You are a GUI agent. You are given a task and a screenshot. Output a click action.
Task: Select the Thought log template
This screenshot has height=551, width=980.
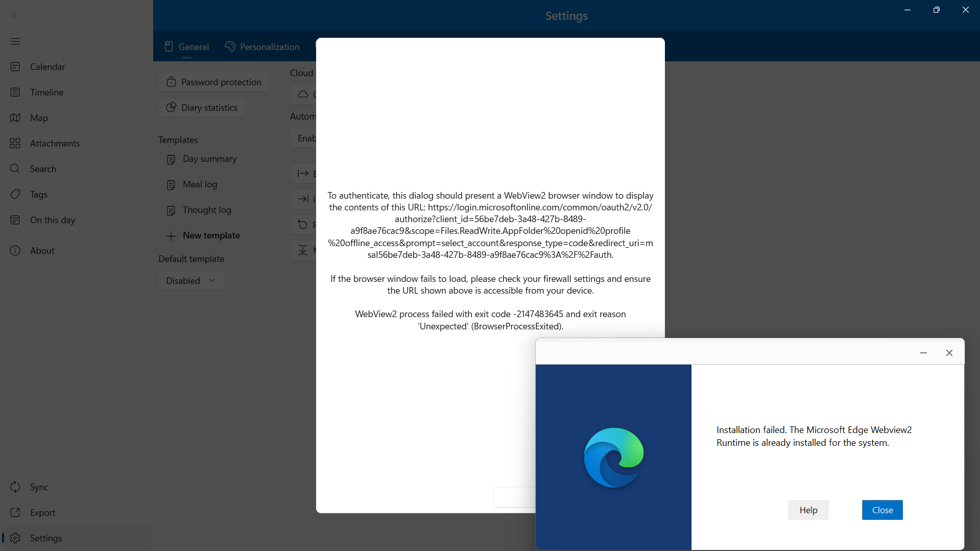[199, 210]
